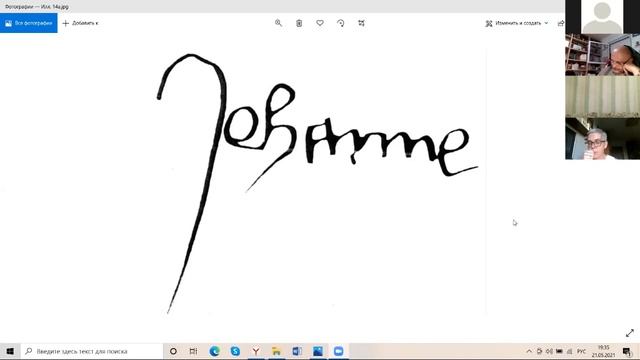Open the notification center icon

click(627, 351)
